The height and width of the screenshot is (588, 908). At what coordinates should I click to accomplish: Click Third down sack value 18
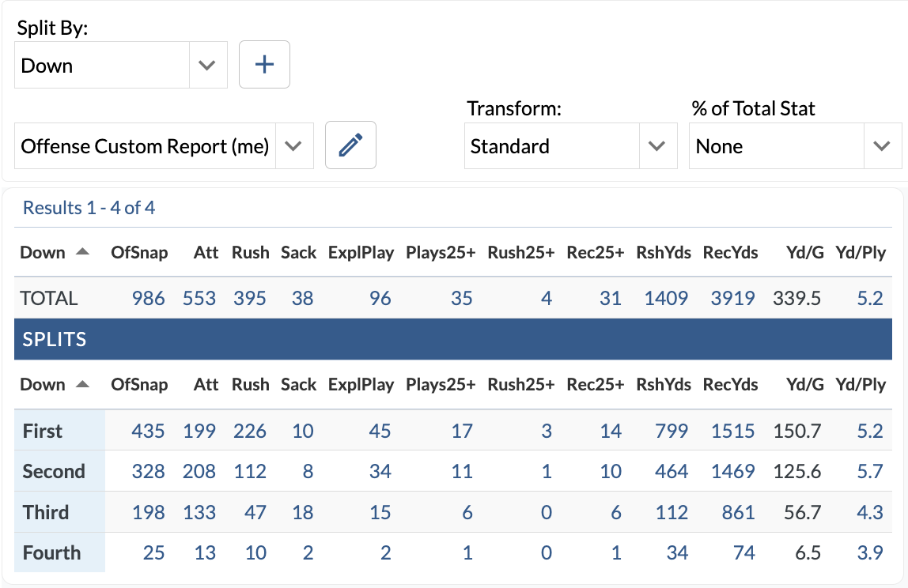coord(303,512)
